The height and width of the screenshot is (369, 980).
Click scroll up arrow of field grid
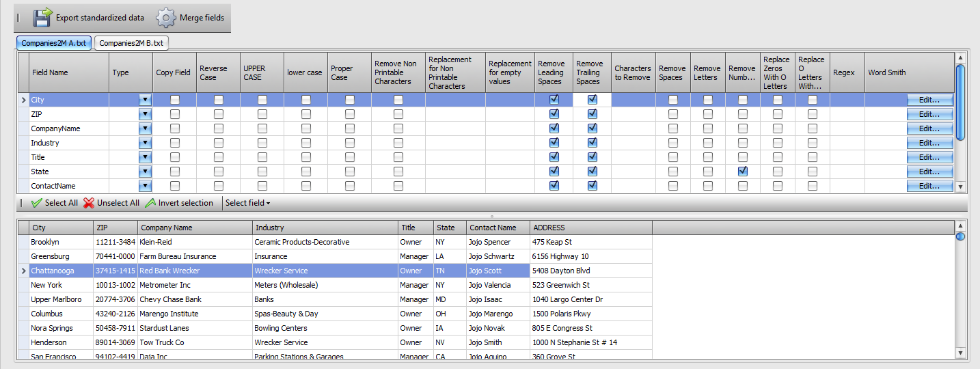[960, 58]
